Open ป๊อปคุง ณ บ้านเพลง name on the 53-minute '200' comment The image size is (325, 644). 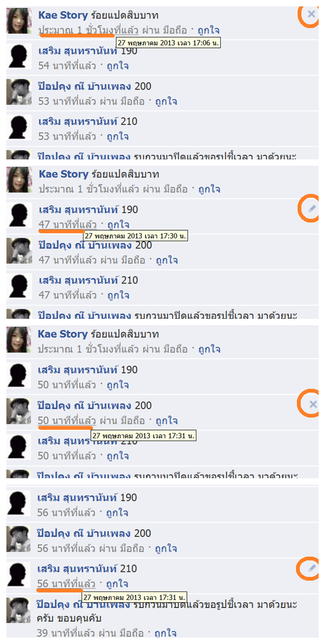click(85, 86)
